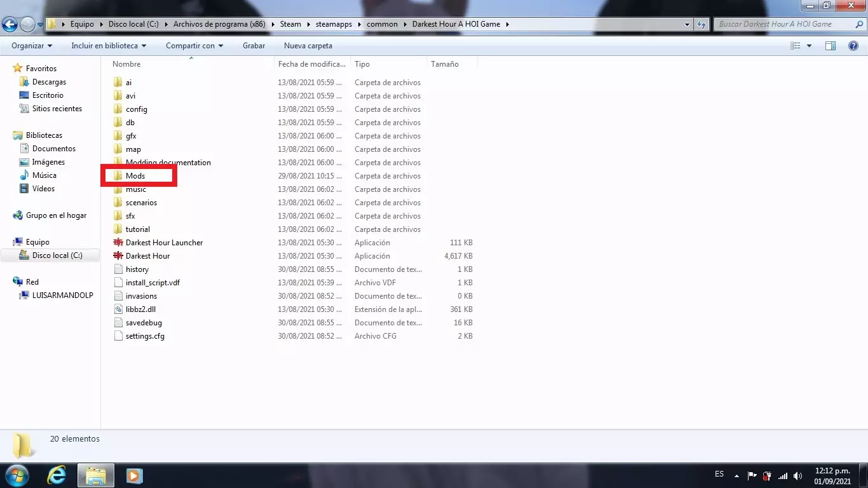This screenshot has height=488, width=868.
Task: Open the volume control in the tray
Action: point(797,475)
